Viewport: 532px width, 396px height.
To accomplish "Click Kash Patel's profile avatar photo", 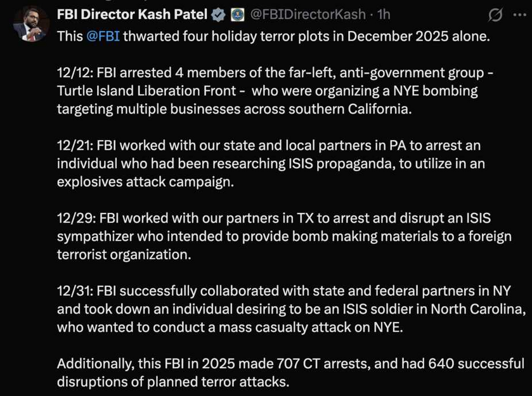I will 30,24.
